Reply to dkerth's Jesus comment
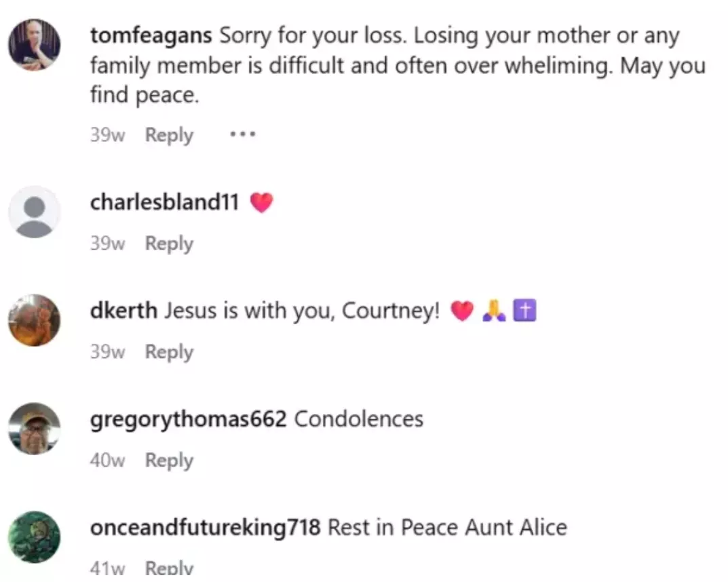The height and width of the screenshot is (582, 728). [169, 352]
